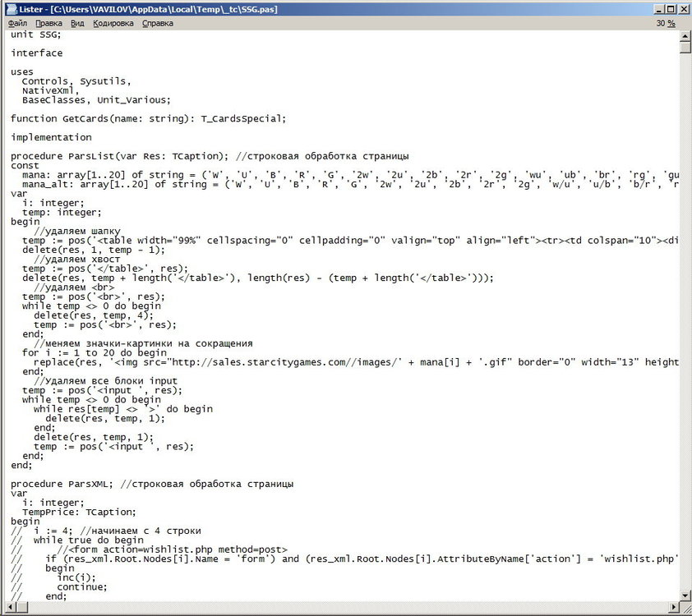Click the vertical scrollbar thumb
This screenshot has height=616, width=692.
click(685, 45)
